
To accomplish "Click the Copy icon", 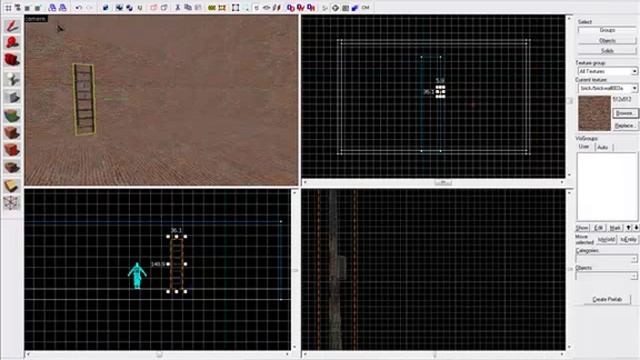I will coord(188,7).
